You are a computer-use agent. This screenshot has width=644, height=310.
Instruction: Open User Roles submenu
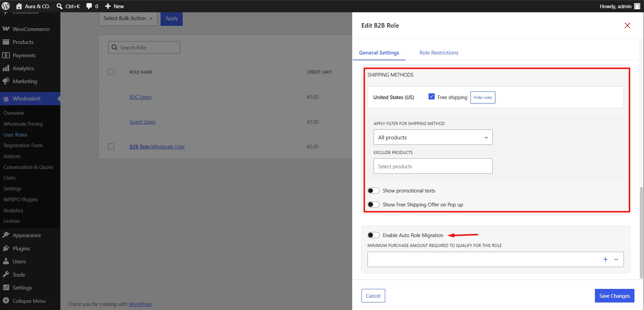click(x=15, y=135)
